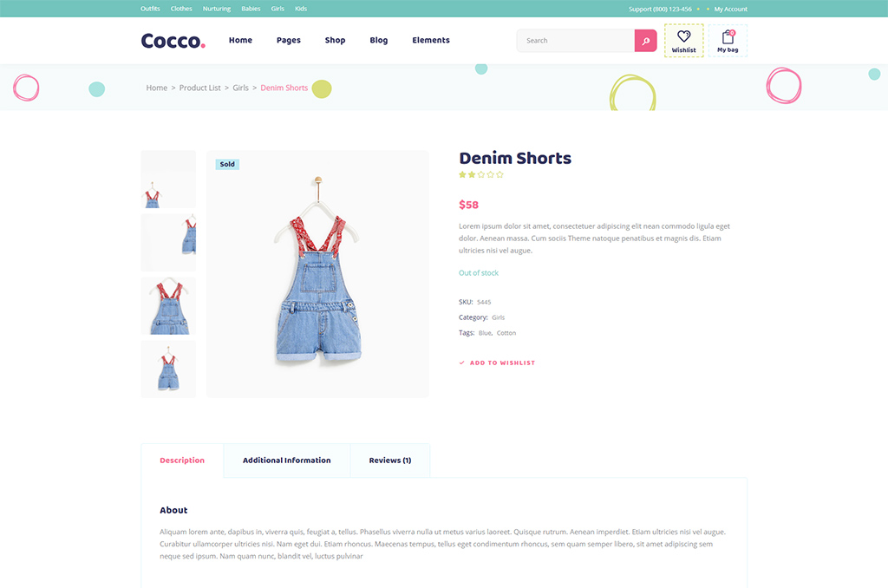Image resolution: width=888 pixels, height=588 pixels.
Task: Click the My Account link
Action: pyautogui.click(x=730, y=9)
